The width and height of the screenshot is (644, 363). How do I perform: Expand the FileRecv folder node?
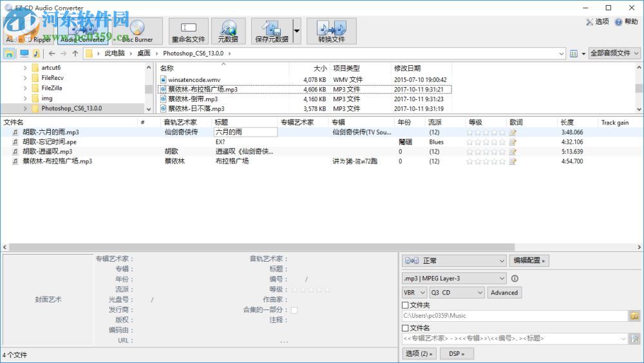pyautogui.click(x=25, y=78)
